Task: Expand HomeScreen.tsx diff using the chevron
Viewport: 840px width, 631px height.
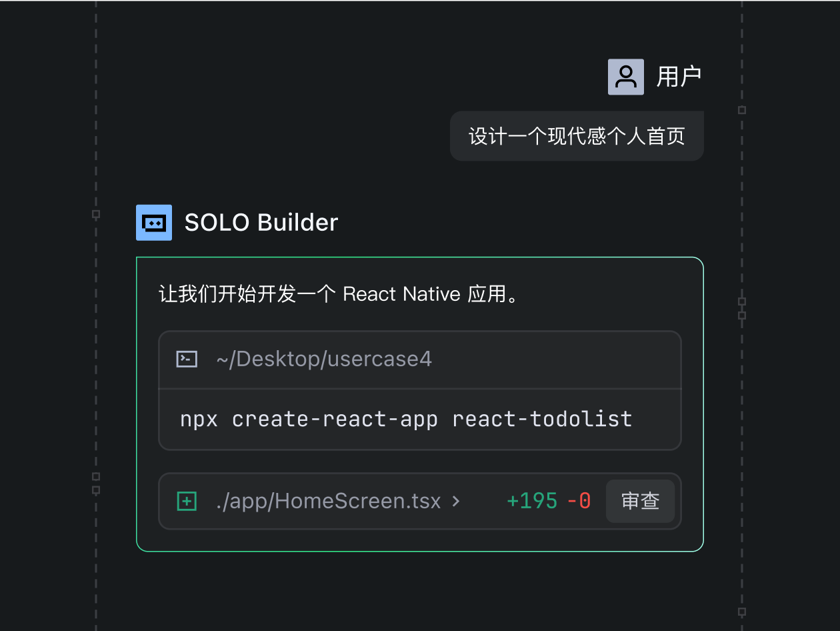Action: click(x=456, y=501)
